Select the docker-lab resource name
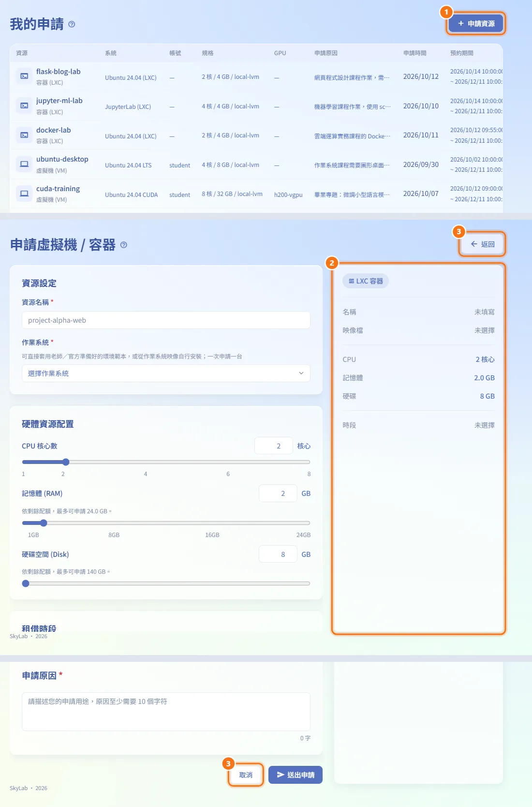This screenshot has height=807, width=532. point(54,130)
